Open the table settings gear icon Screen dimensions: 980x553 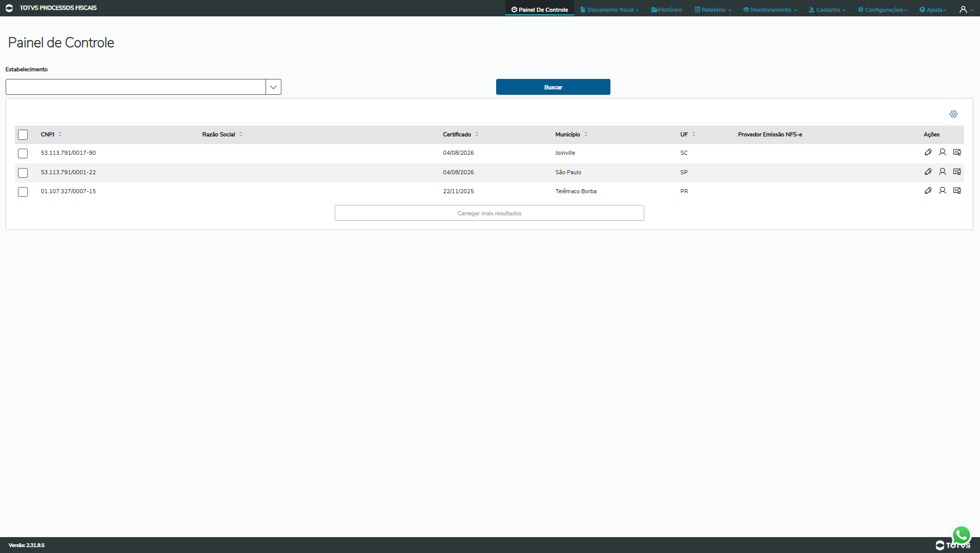[953, 114]
